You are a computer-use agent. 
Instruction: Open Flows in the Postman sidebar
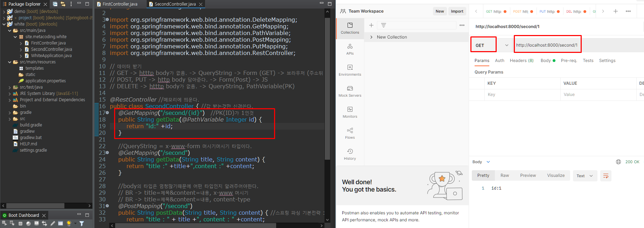[350, 133]
